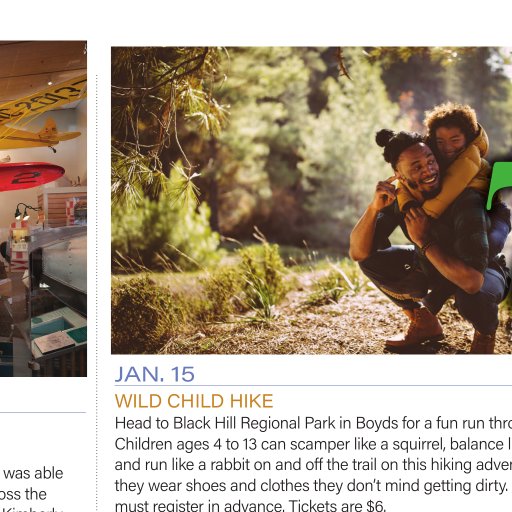
Task: Click the text line starting Head to Black Hill
Action: click(313, 423)
